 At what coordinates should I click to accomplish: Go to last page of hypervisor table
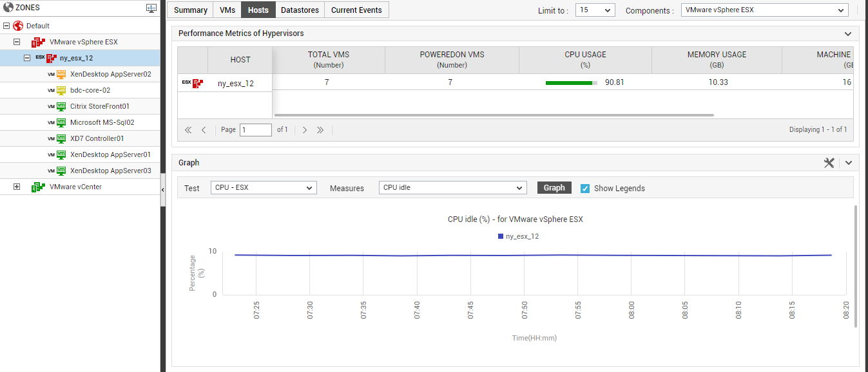point(320,130)
